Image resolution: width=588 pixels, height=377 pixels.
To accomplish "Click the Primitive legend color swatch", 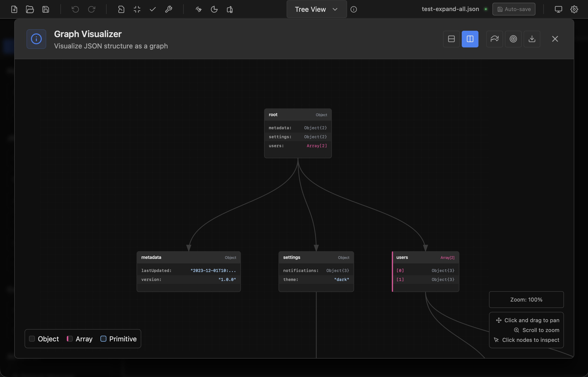I will point(103,339).
